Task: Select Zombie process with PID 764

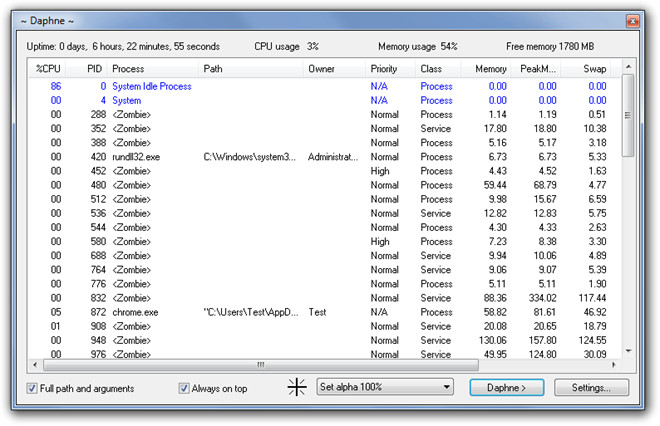Action: pos(325,270)
